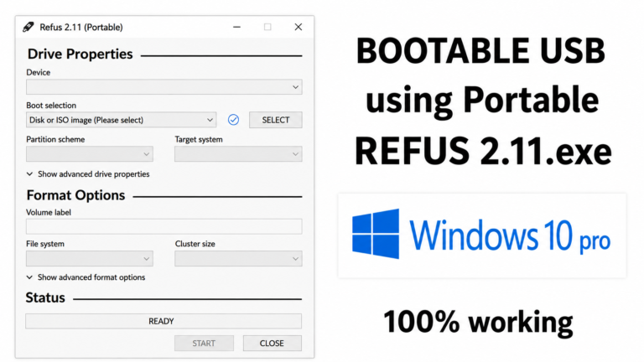Click the 'File system' label

(x=45, y=244)
